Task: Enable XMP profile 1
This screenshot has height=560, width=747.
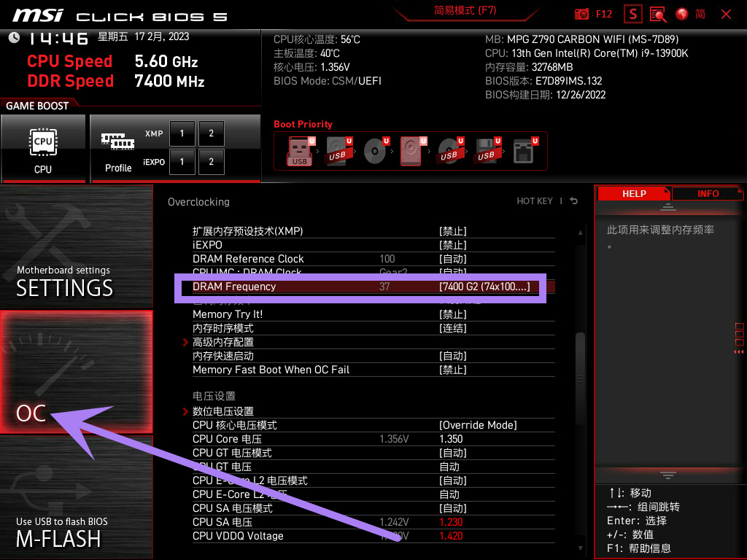Action: [x=182, y=133]
